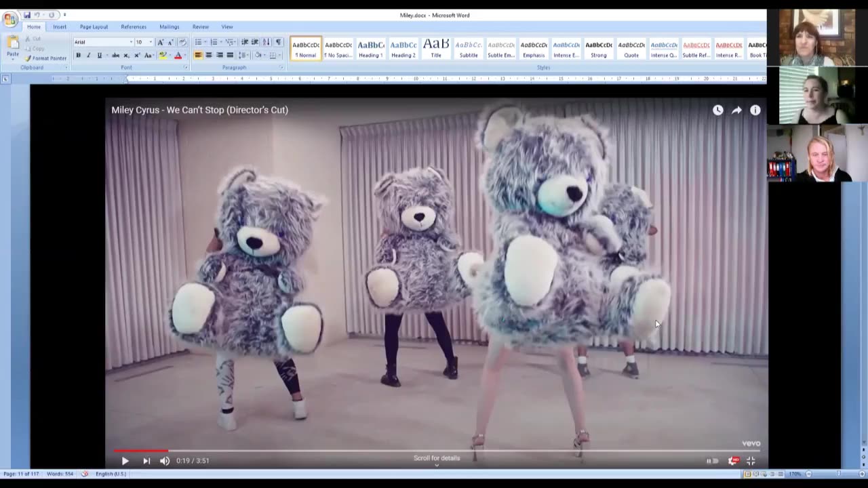Viewport: 868px width, 488px height.
Task: Expand bullets list dropdown arrow
Action: coord(205,42)
